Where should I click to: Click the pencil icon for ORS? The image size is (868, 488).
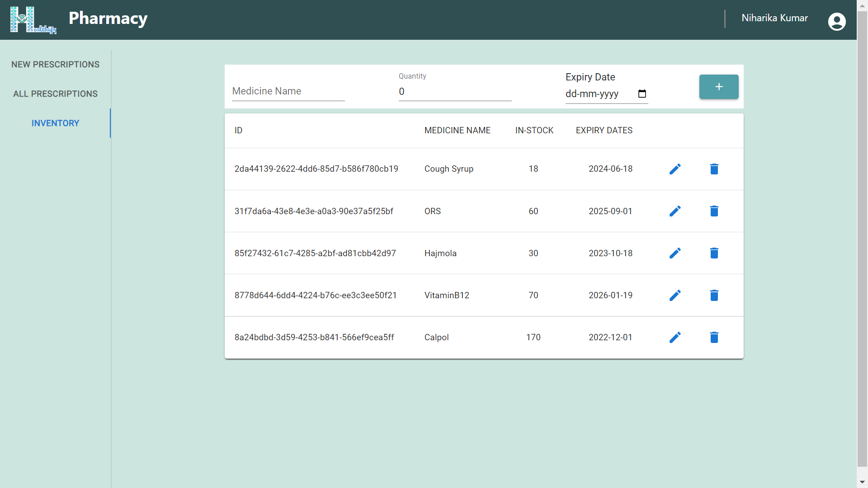pyautogui.click(x=675, y=211)
